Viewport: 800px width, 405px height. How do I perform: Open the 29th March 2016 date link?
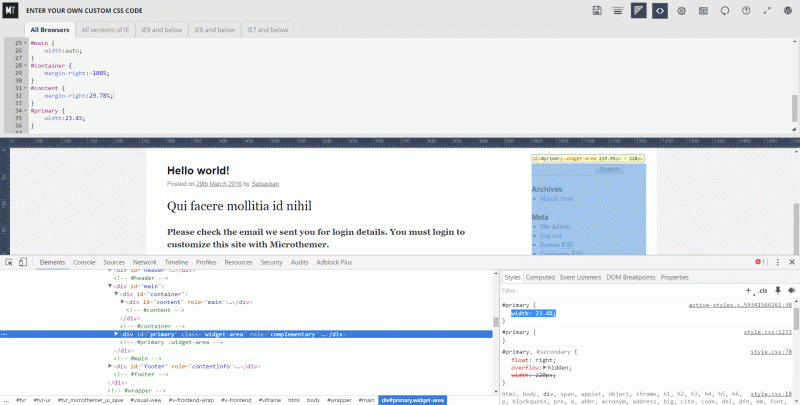(x=219, y=184)
